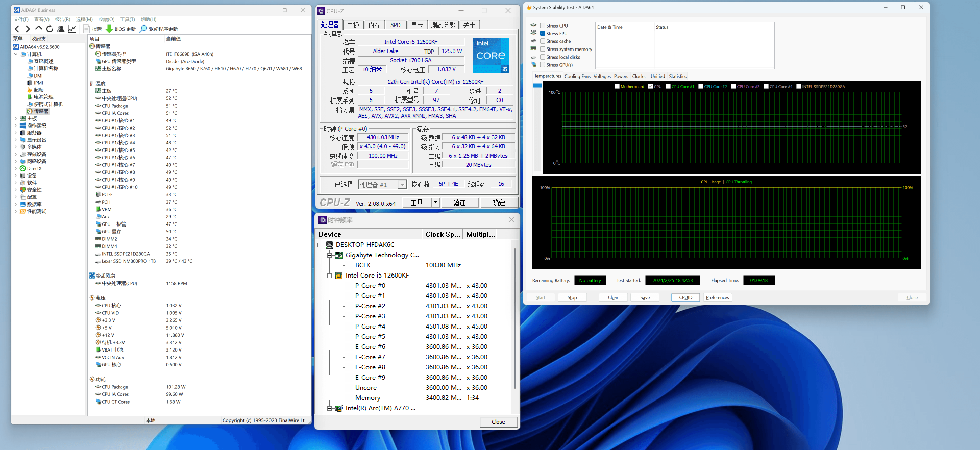Click the Up arrow icon in AIDA64 toolbar
Screen dimensions: 980x450
(x=39, y=29)
